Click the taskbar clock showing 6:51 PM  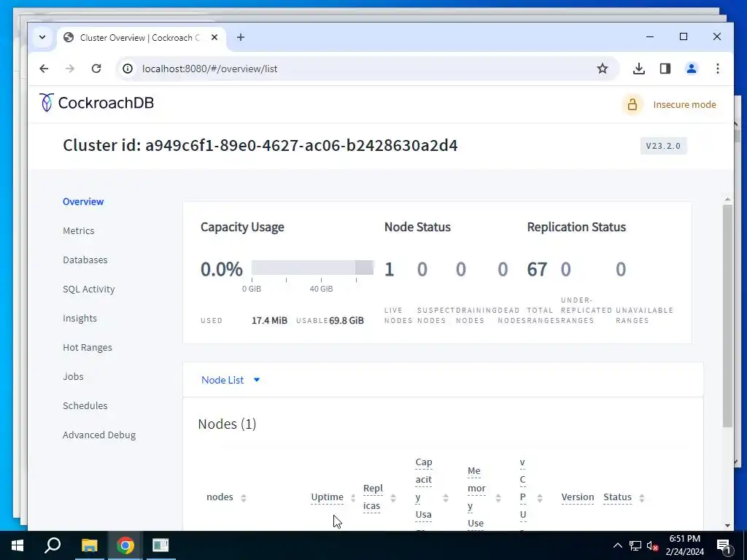684,545
